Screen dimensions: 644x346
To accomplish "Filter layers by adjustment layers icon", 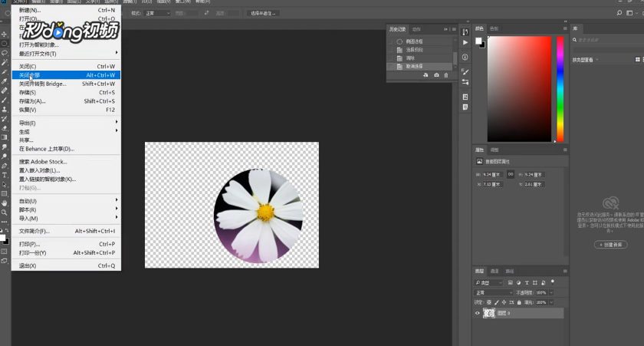I will (x=518, y=283).
